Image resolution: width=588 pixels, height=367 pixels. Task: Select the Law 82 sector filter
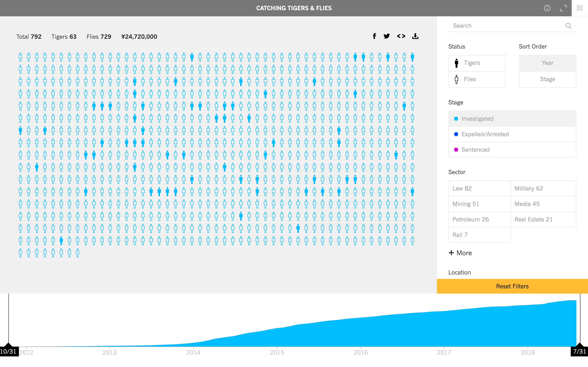coord(480,188)
